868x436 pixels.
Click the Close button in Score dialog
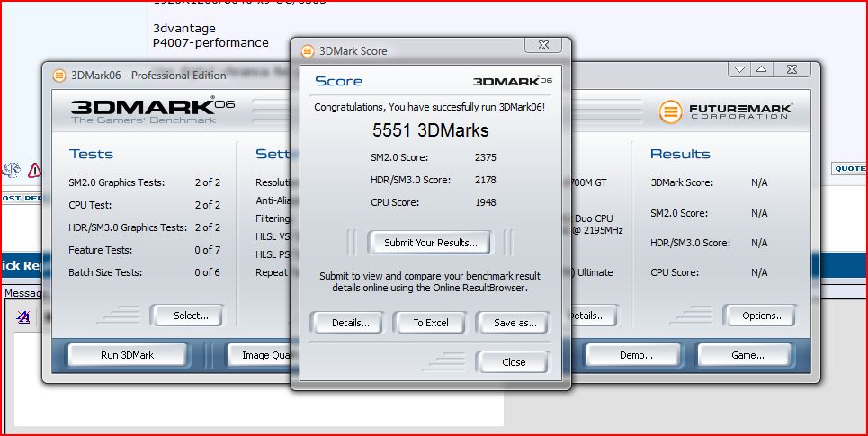[514, 362]
